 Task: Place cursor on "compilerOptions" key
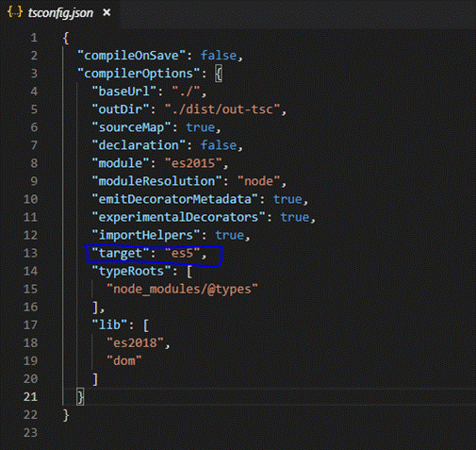pyautogui.click(x=139, y=74)
